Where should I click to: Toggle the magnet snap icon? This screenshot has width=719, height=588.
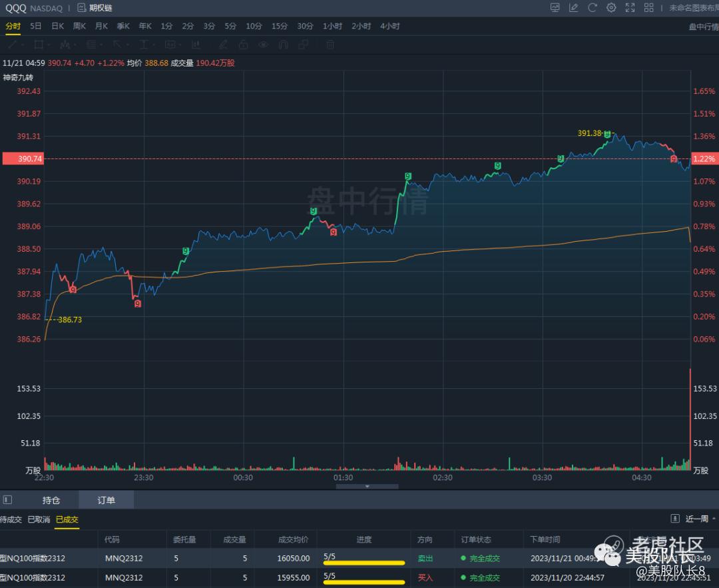click(284, 45)
